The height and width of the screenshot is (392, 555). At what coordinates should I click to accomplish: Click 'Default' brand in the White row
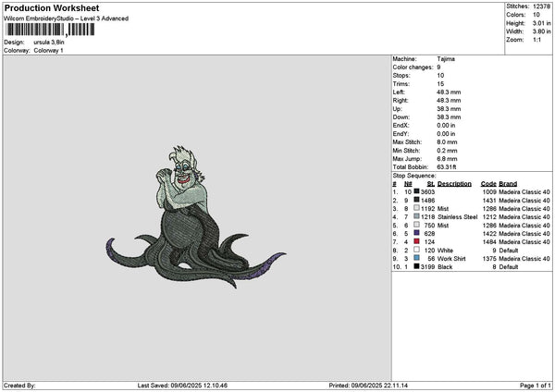coord(508,251)
